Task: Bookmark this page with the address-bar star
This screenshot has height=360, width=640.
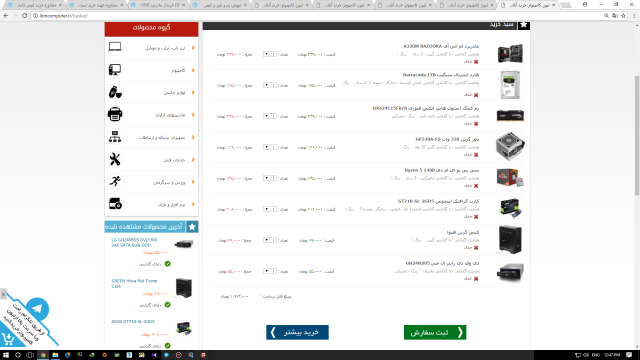Action: (x=623, y=16)
